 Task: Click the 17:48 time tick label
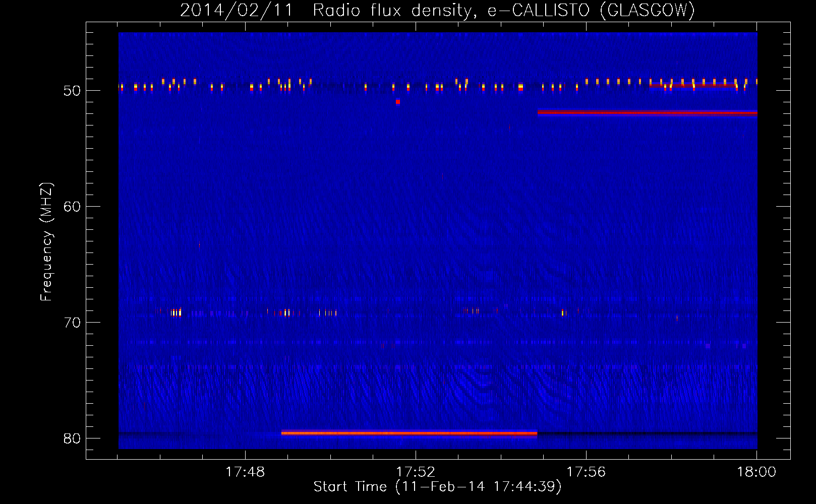pyautogui.click(x=245, y=472)
